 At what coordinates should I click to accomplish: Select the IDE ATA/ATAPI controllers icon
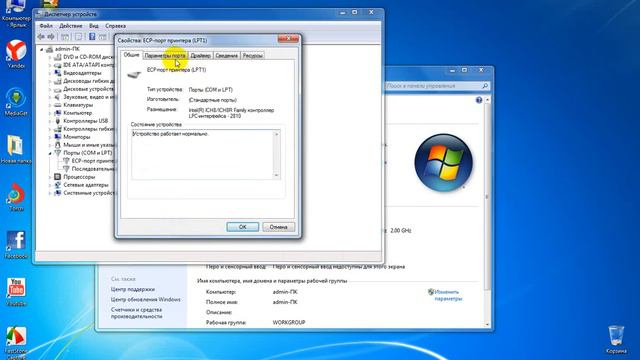pos(58,65)
